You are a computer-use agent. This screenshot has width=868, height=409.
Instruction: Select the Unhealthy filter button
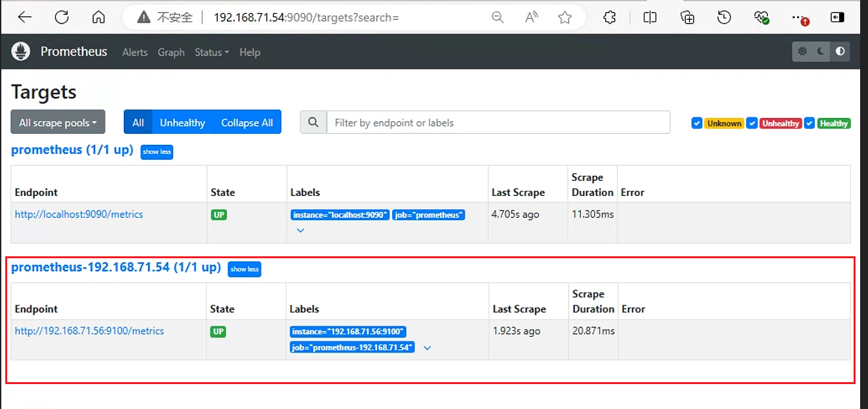(x=182, y=123)
